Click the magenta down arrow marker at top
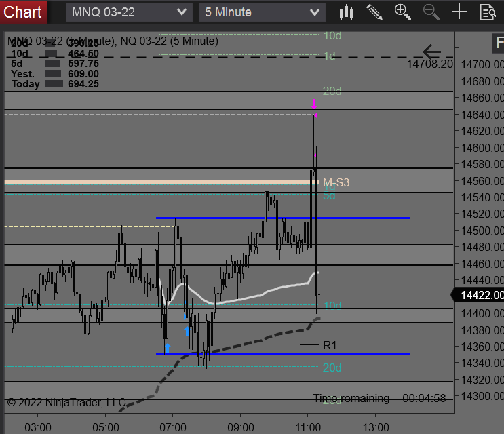This screenshot has width=504, height=434. coord(314,104)
